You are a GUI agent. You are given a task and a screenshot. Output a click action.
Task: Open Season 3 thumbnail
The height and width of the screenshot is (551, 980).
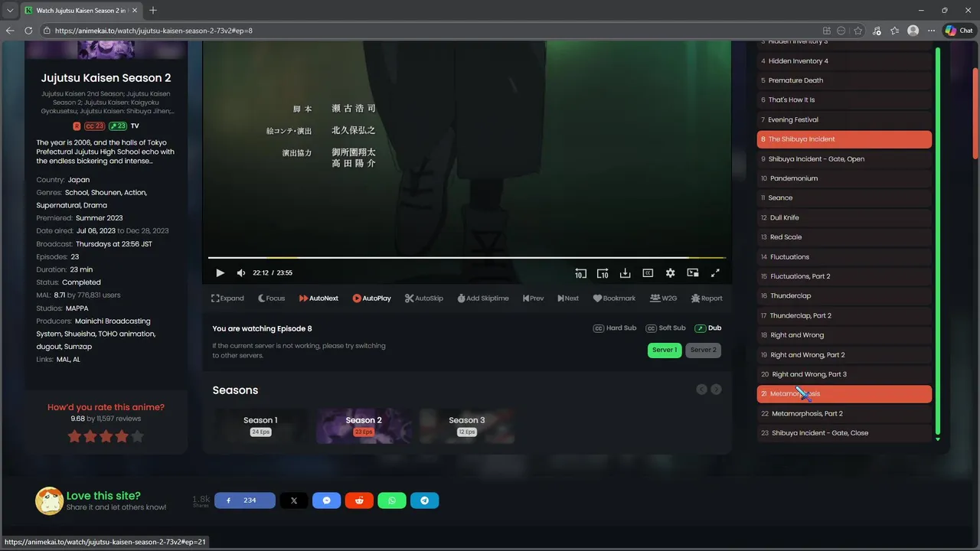467,425
